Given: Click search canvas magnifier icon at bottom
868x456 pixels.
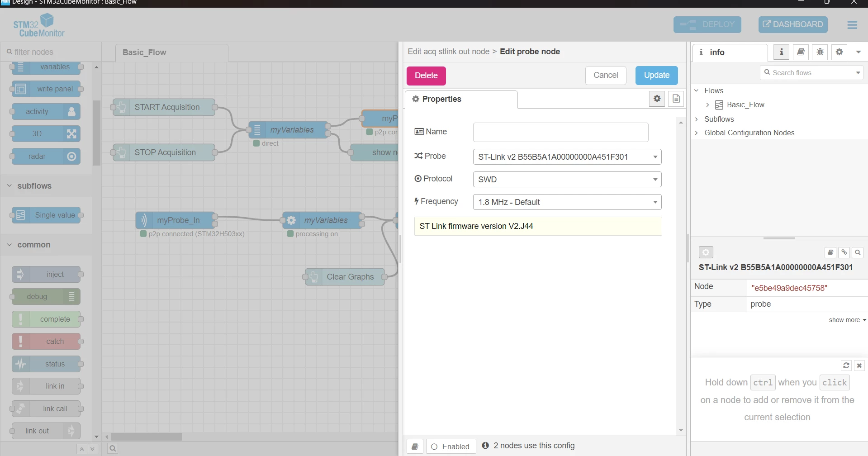Looking at the screenshot, I should [x=113, y=448].
